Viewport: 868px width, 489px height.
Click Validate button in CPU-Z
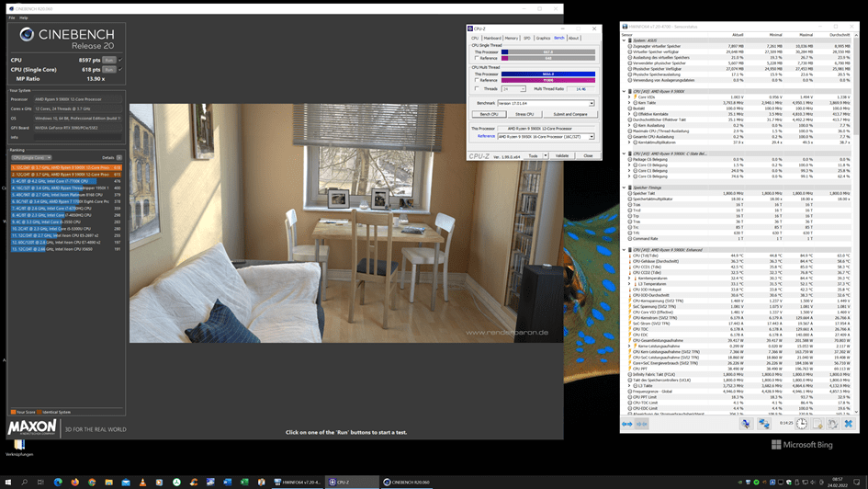[x=562, y=155]
